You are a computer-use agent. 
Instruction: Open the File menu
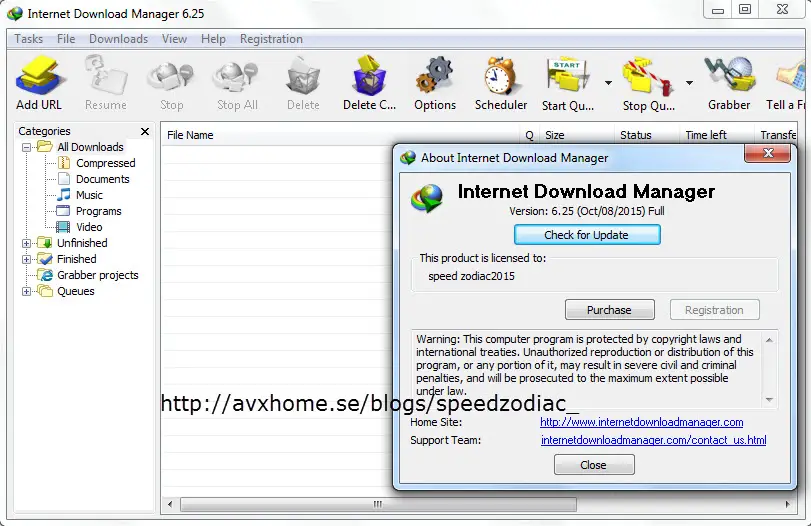(x=66, y=39)
